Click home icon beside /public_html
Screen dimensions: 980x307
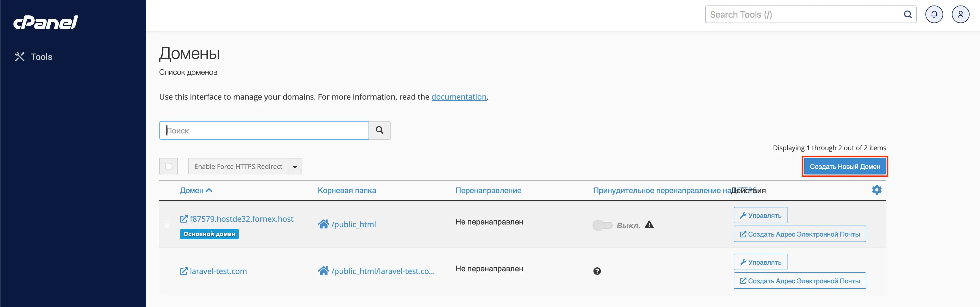(x=323, y=224)
